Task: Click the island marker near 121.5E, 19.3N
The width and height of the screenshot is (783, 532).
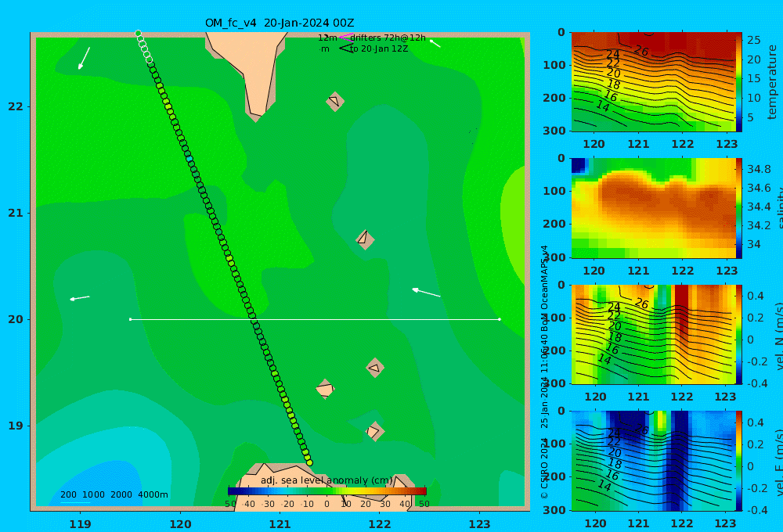Action: pos(325,389)
